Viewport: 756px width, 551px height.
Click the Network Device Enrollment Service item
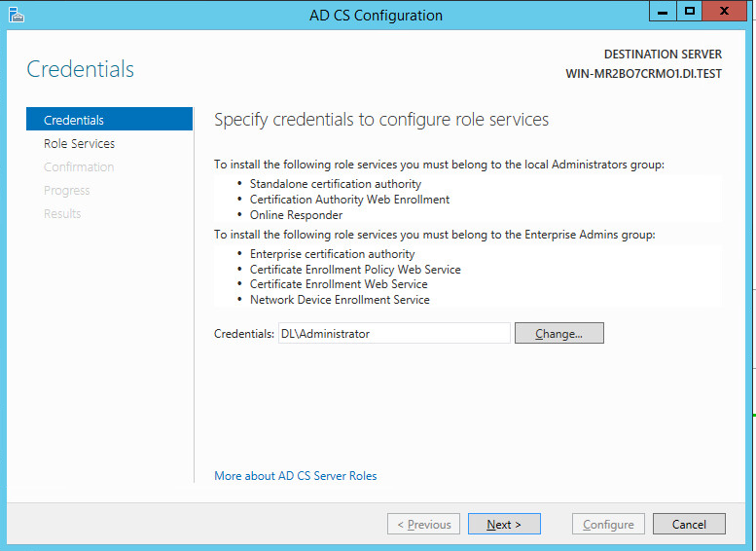click(x=340, y=300)
